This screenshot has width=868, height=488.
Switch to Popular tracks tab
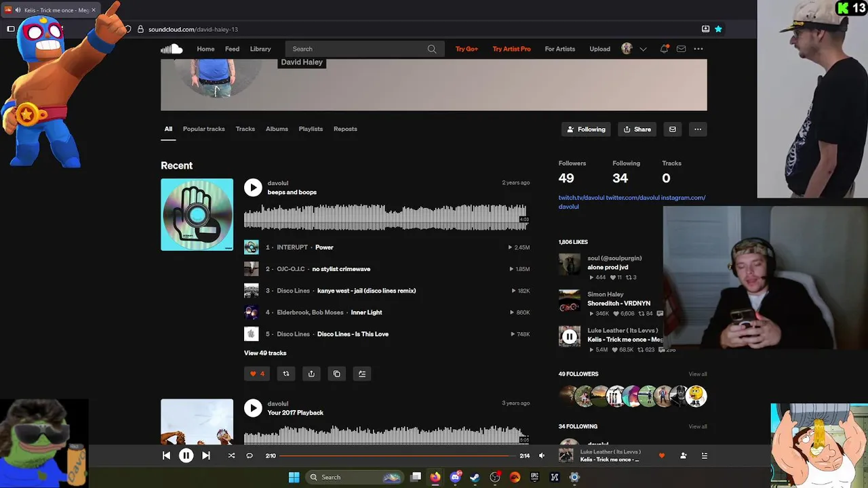(203, 129)
